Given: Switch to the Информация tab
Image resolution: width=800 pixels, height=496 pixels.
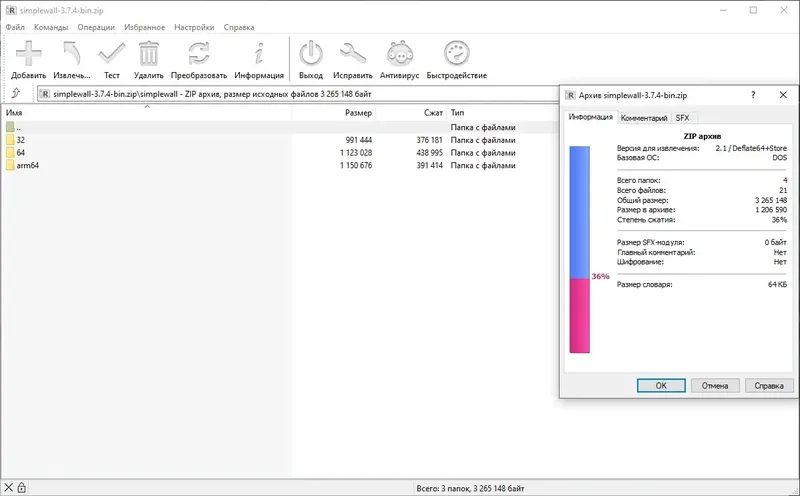Looking at the screenshot, I should coord(590,117).
